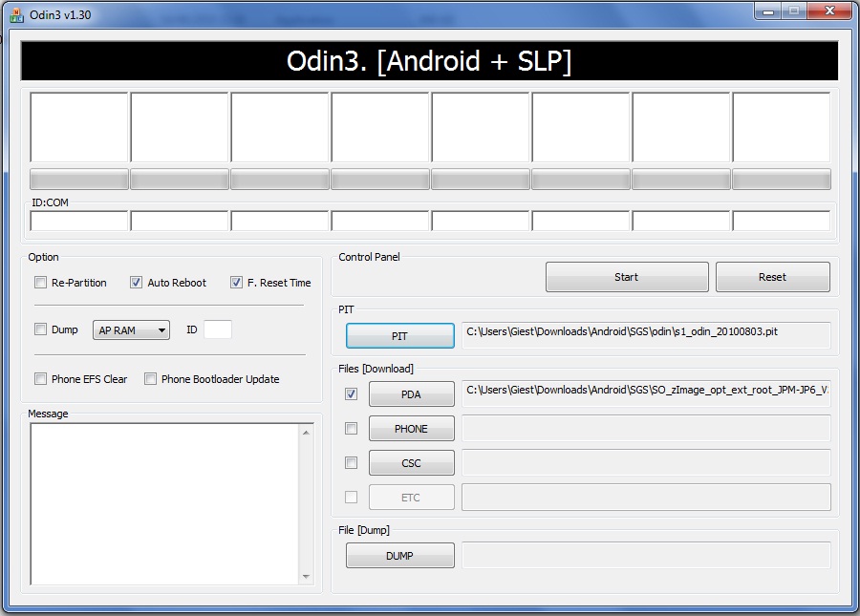Uncheck the Auto Reboot option
This screenshot has height=616, width=860.
click(136, 283)
